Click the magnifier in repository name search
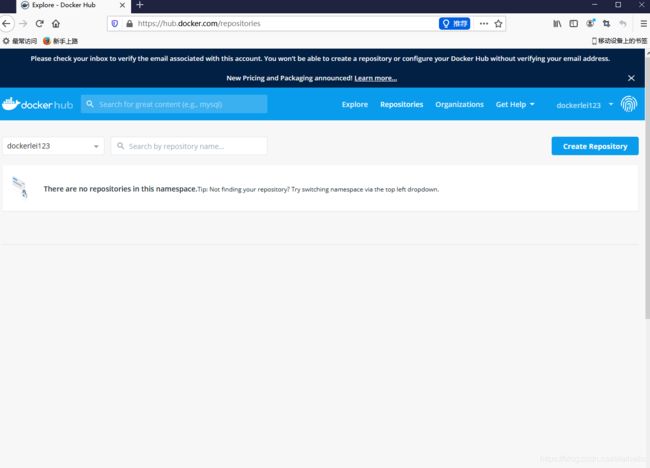The height and width of the screenshot is (468, 650). point(121,146)
